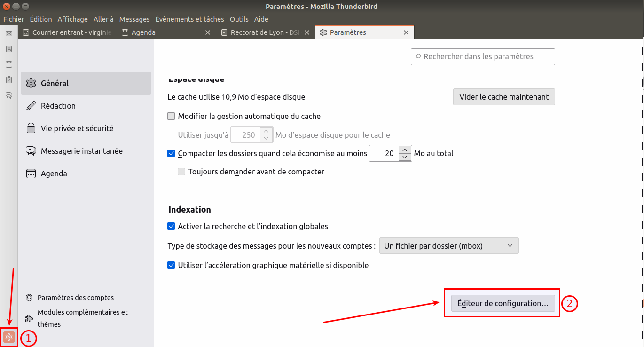644x347 pixels.
Task: Open the Tasks clipboard sidebar icon
Action: (x=8, y=80)
